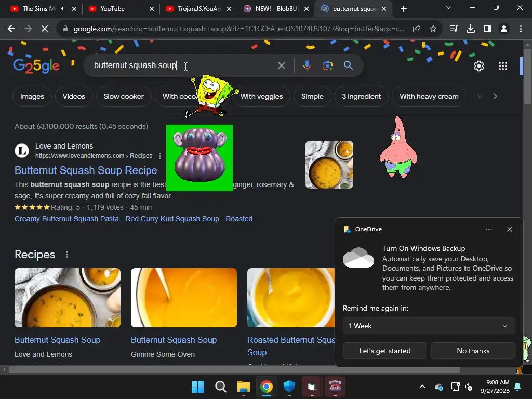Select the 3 ingredient chip
Screen dimensions: 532x399
(362, 96)
